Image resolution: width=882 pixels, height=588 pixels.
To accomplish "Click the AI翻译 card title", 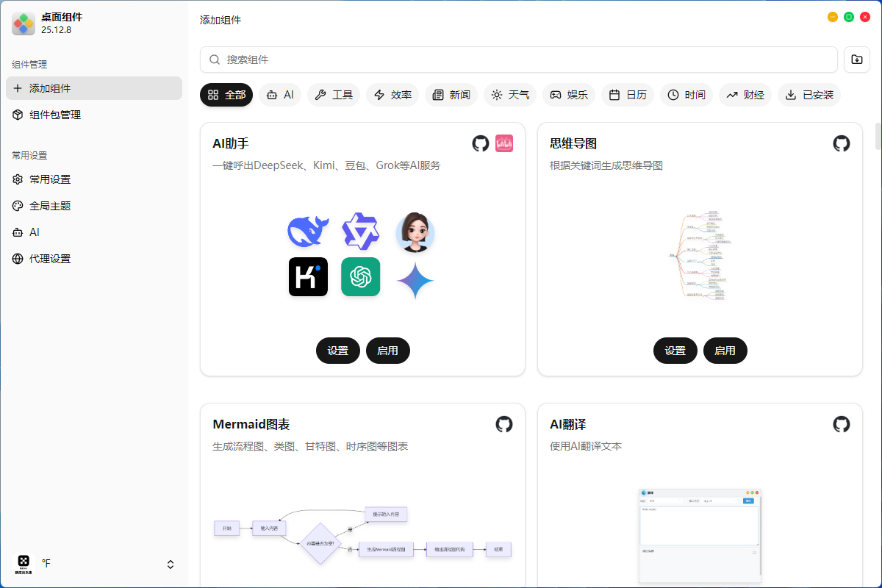I will (568, 424).
